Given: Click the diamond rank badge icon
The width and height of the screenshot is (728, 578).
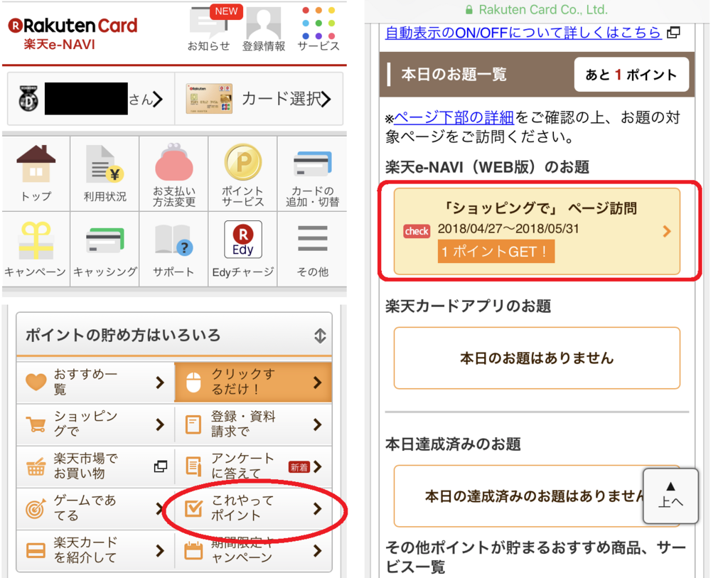Looking at the screenshot, I should [x=28, y=98].
